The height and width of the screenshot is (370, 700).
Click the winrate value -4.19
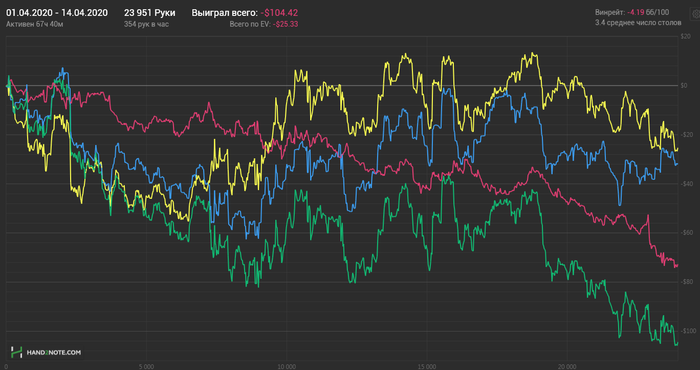(635, 13)
